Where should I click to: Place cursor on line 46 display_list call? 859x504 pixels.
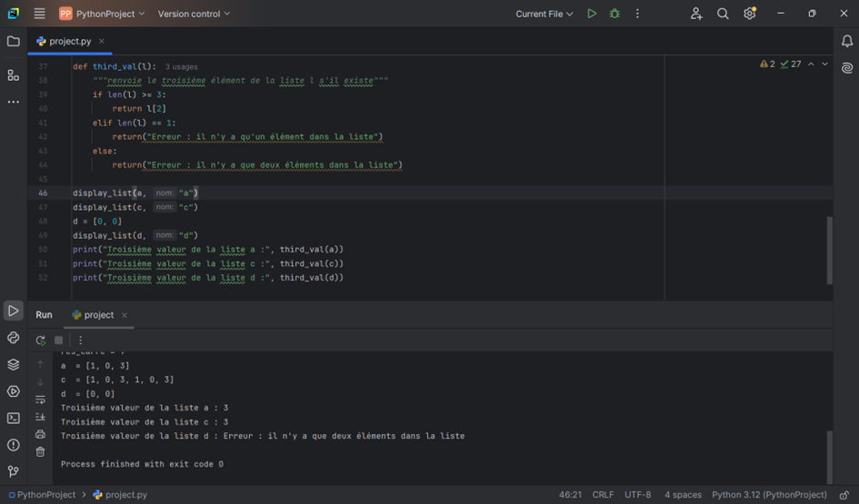pos(135,193)
